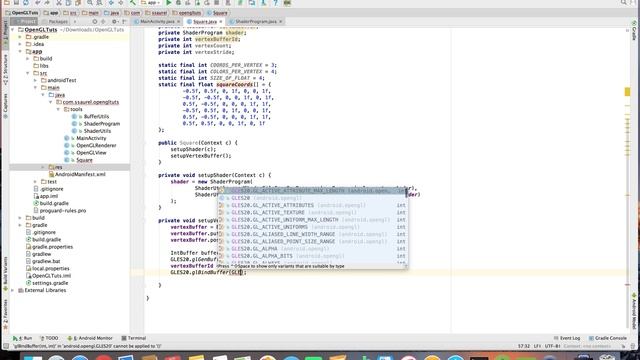Viewport: 640px width, 360px height.
Task: Click the Android Monitor icon at bottom
Action: point(70,338)
